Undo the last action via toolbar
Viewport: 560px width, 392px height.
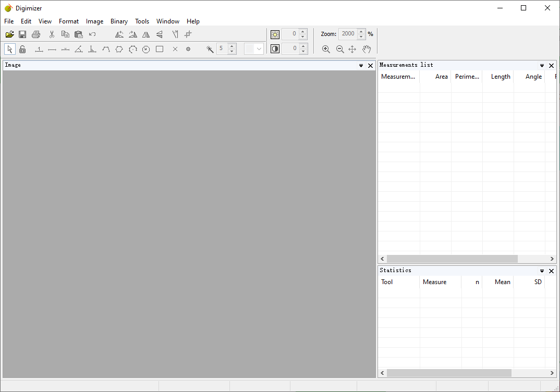[x=92, y=34]
